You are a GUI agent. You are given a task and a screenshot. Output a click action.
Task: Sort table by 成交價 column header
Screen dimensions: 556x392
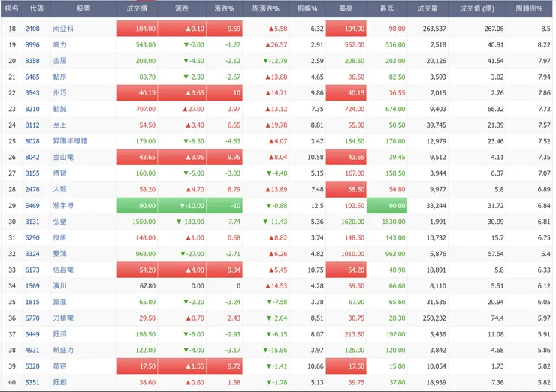coord(137,8)
